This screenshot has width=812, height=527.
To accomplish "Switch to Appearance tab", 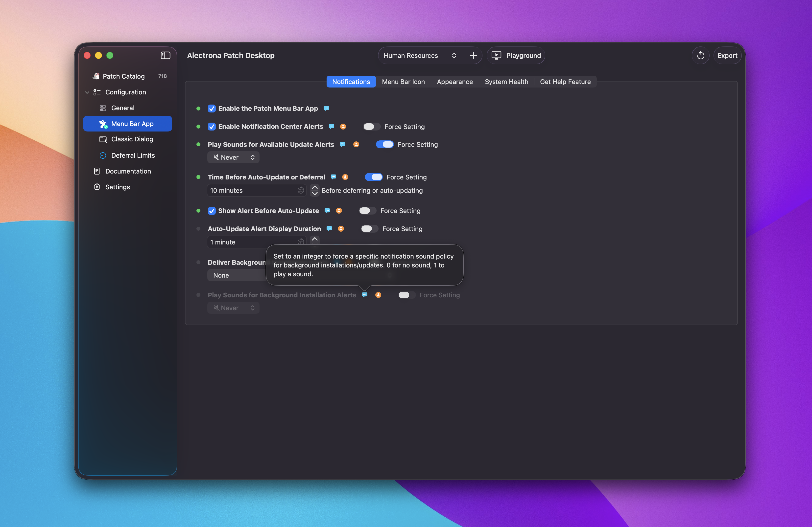I will (x=455, y=82).
